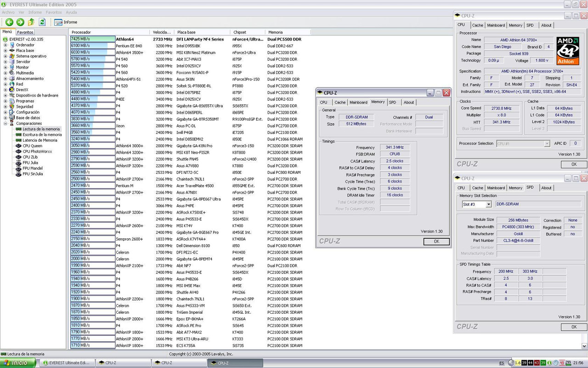588x368 pixels.
Task: Collapse the Comparaciones tree node
Action: 6,123
